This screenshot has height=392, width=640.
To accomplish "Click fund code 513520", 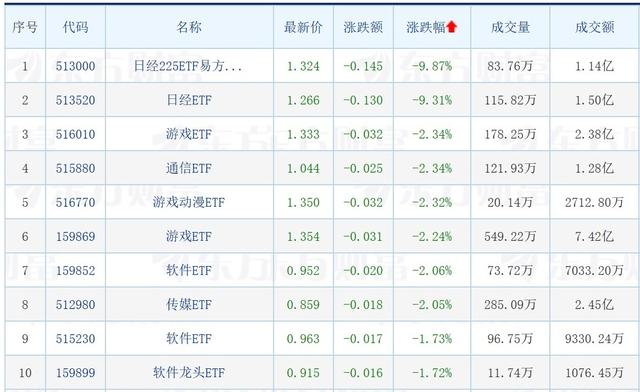I will pos(76,100).
